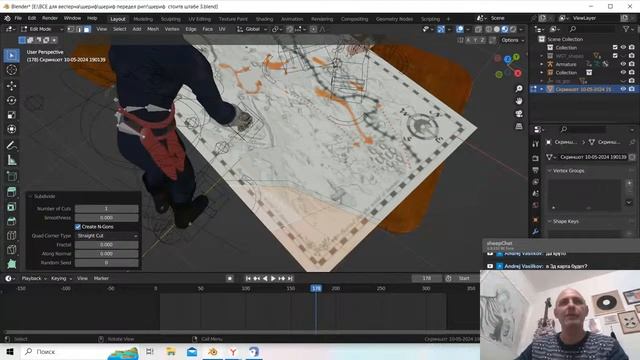Toggle render camera icon of Armature
Screen dimensions: 640x360
(x=631, y=64)
